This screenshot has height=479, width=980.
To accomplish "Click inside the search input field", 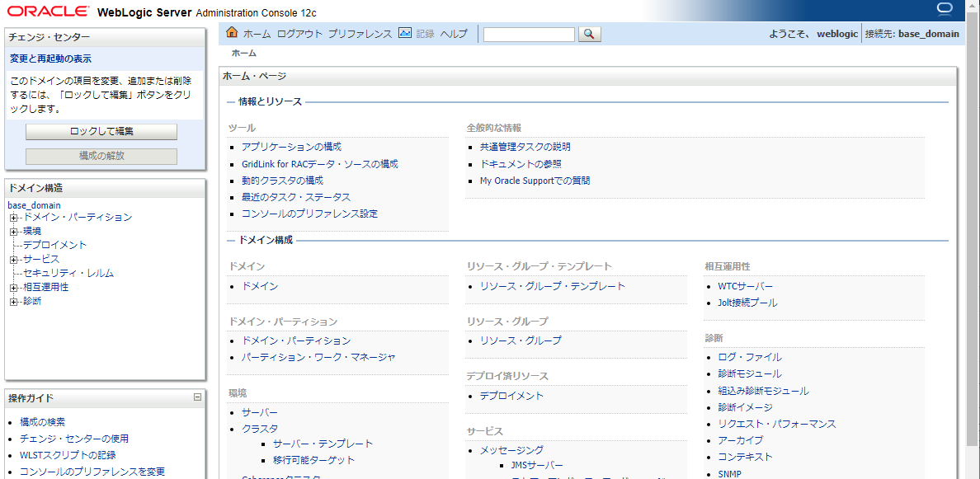I will (528, 35).
